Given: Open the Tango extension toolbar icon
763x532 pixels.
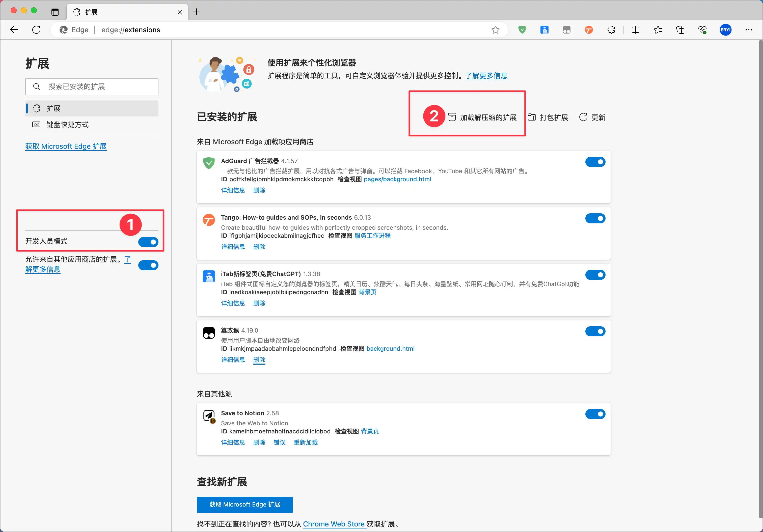Looking at the screenshot, I should click(x=589, y=30).
